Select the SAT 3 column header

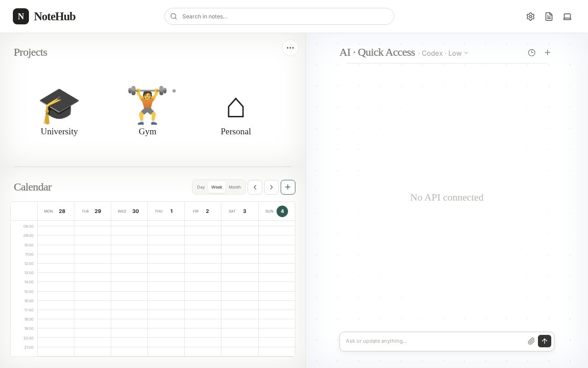point(239,211)
